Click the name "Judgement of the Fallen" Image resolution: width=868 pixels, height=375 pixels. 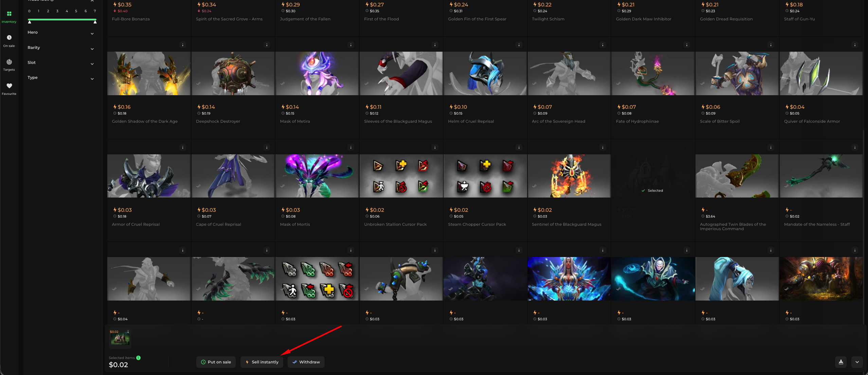tap(305, 19)
